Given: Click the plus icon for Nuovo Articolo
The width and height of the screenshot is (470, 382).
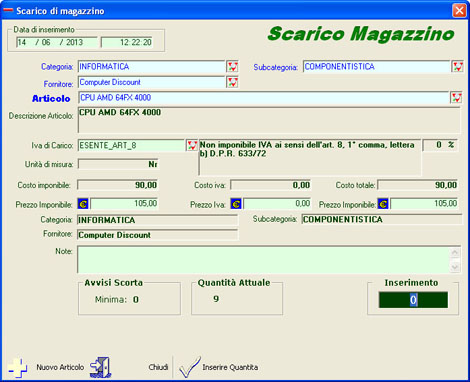Looking at the screenshot, I should coord(17,368).
